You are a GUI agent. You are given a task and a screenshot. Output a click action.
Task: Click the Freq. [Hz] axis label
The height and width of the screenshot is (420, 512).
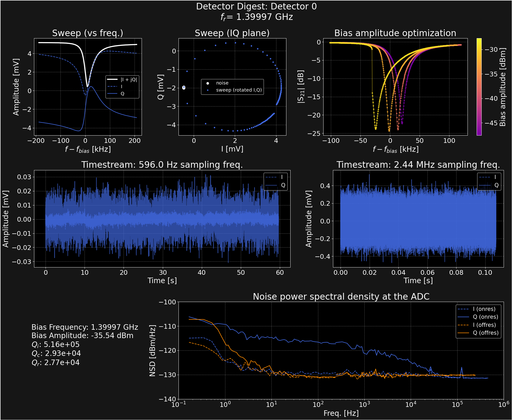point(341,413)
